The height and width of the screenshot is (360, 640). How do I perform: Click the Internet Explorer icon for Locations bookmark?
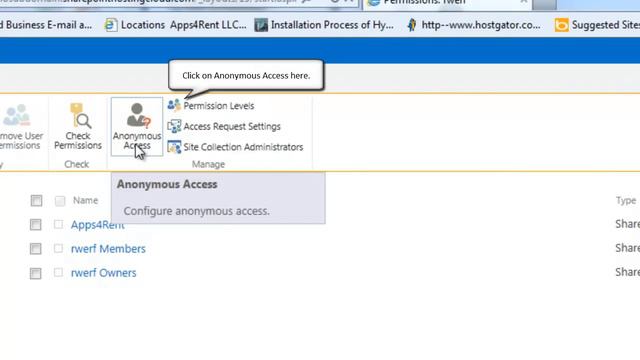pyautogui.click(x=110, y=25)
